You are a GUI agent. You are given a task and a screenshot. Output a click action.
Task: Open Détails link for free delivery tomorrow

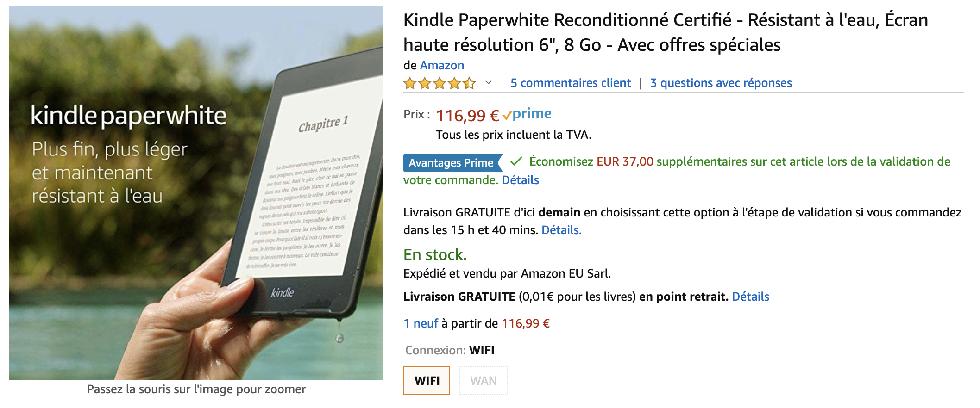click(561, 230)
